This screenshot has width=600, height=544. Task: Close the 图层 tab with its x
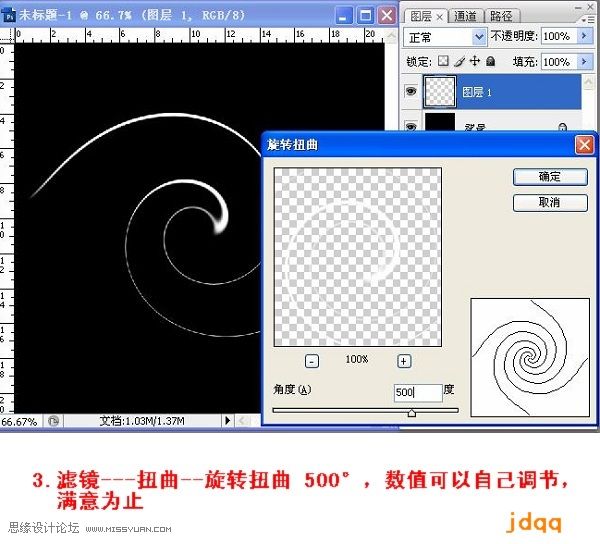point(439,17)
